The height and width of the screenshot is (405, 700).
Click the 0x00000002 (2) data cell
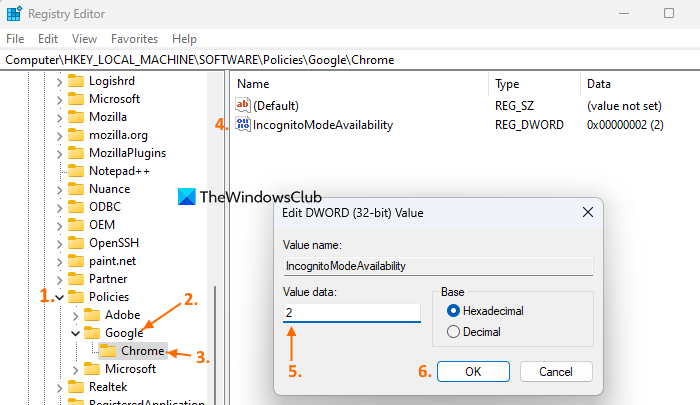tap(625, 125)
